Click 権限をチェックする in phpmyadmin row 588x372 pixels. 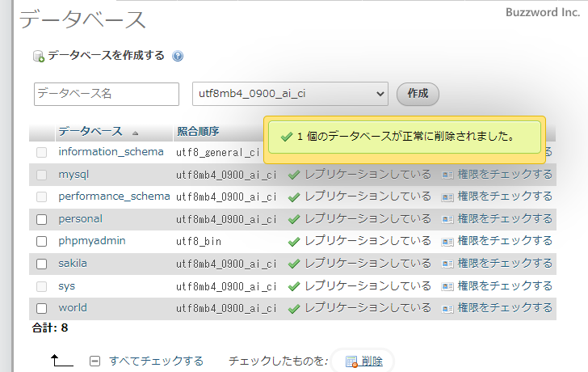[505, 241]
